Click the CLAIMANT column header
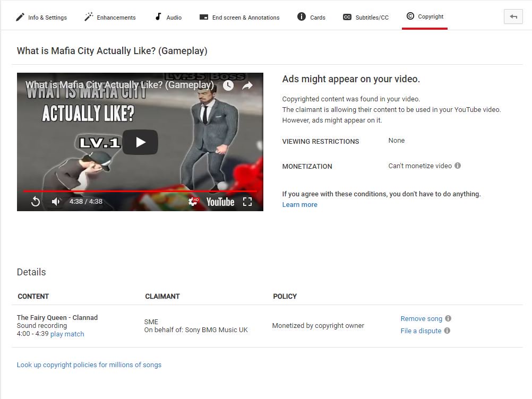This screenshot has width=532, height=399. click(x=162, y=296)
